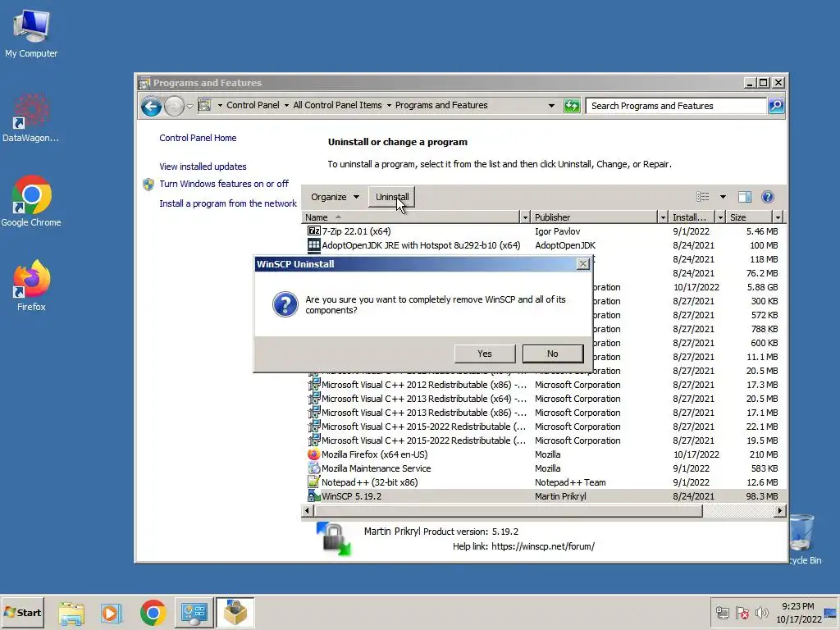Click the change view icon
The image size is (840, 630).
pyautogui.click(x=702, y=197)
